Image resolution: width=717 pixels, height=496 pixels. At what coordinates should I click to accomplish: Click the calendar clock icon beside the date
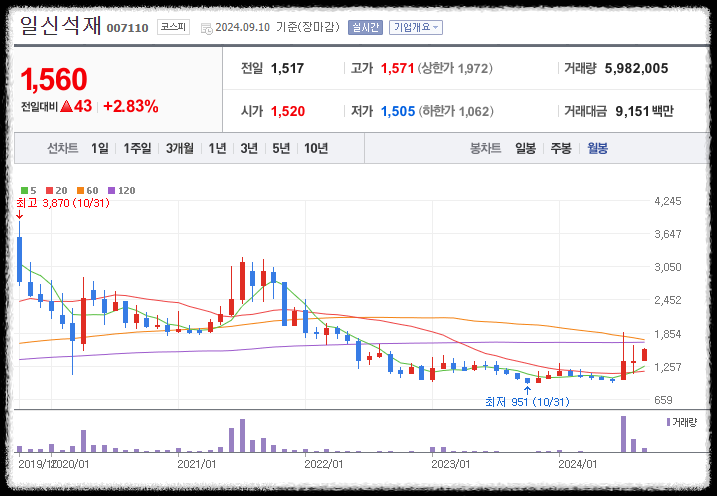tap(207, 28)
